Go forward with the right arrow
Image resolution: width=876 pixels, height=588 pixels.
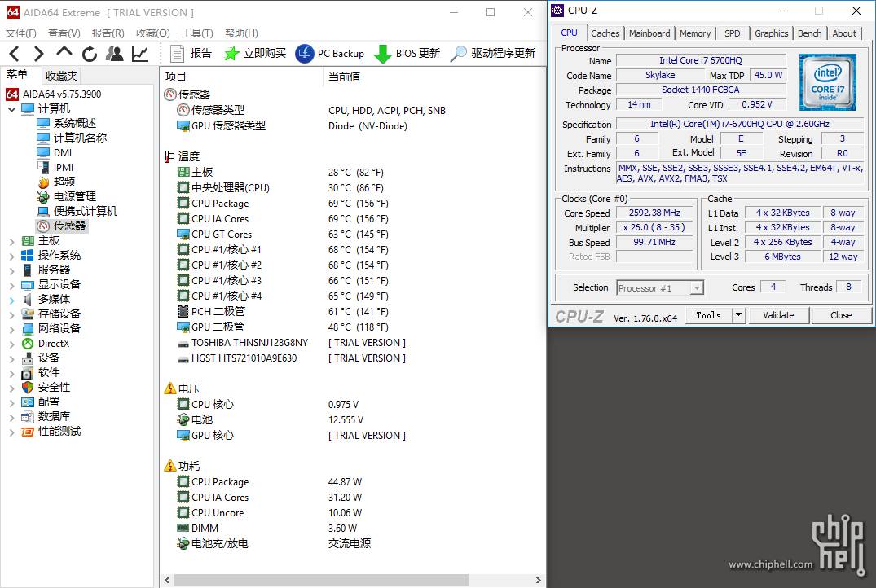[38, 54]
